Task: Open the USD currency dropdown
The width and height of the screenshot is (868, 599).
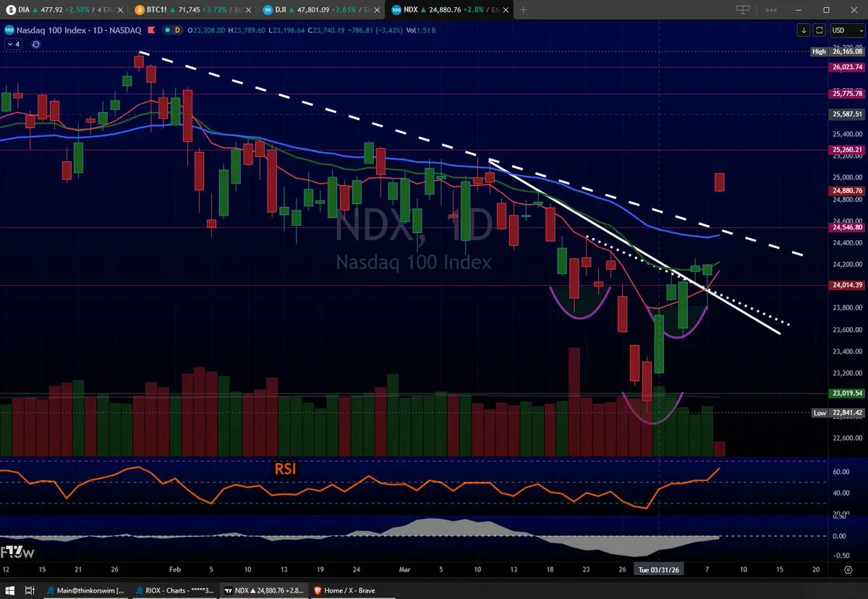Action: [x=846, y=30]
